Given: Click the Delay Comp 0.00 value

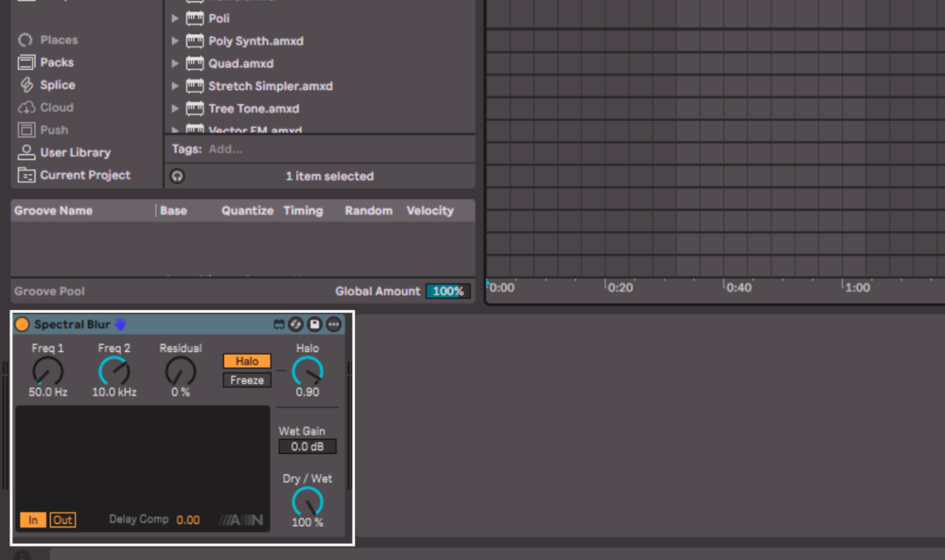Looking at the screenshot, I should point(188,520).
